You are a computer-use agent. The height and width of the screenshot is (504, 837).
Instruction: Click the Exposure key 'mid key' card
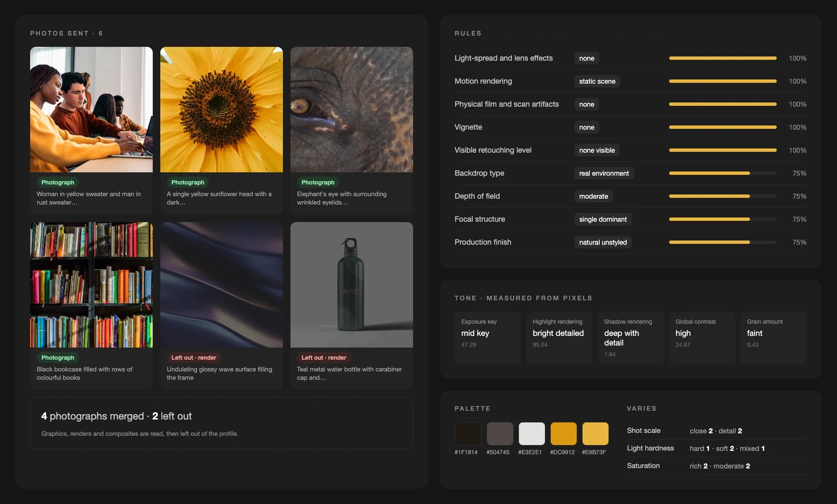point(488,338)
